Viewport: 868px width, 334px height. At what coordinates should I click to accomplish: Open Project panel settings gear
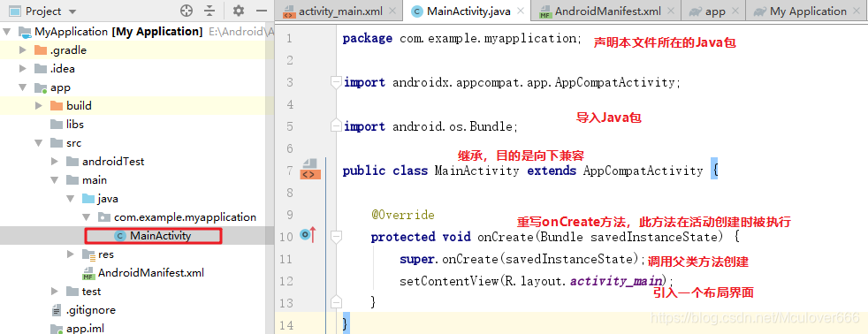(238, 11)
